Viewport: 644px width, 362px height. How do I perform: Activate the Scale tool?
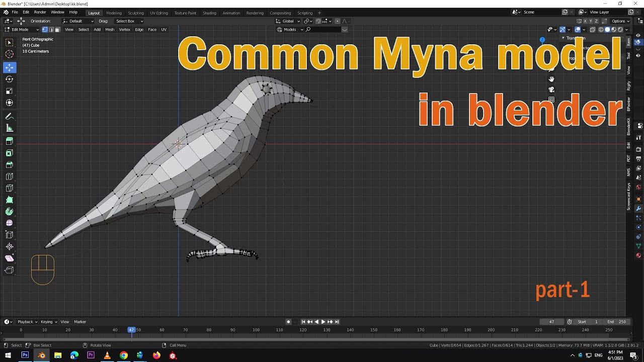pos(9,91)
